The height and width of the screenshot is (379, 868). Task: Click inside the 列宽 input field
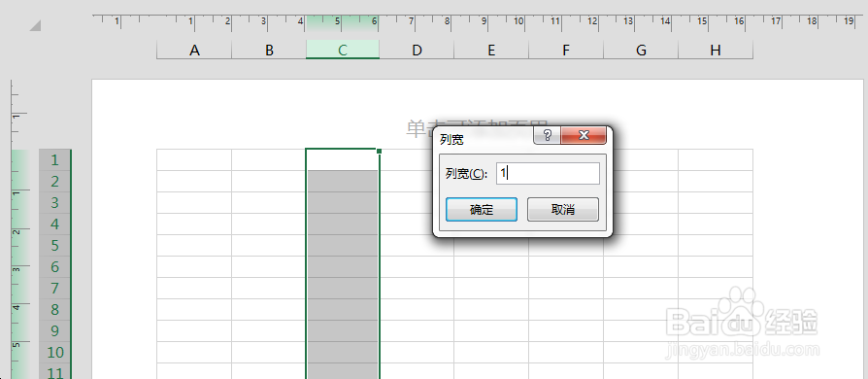[x=548, y=173]
